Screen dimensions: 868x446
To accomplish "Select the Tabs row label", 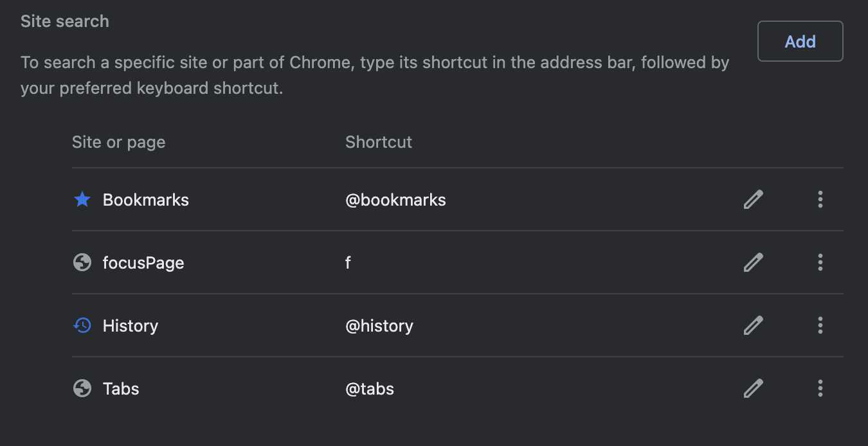I will [121, 389].
